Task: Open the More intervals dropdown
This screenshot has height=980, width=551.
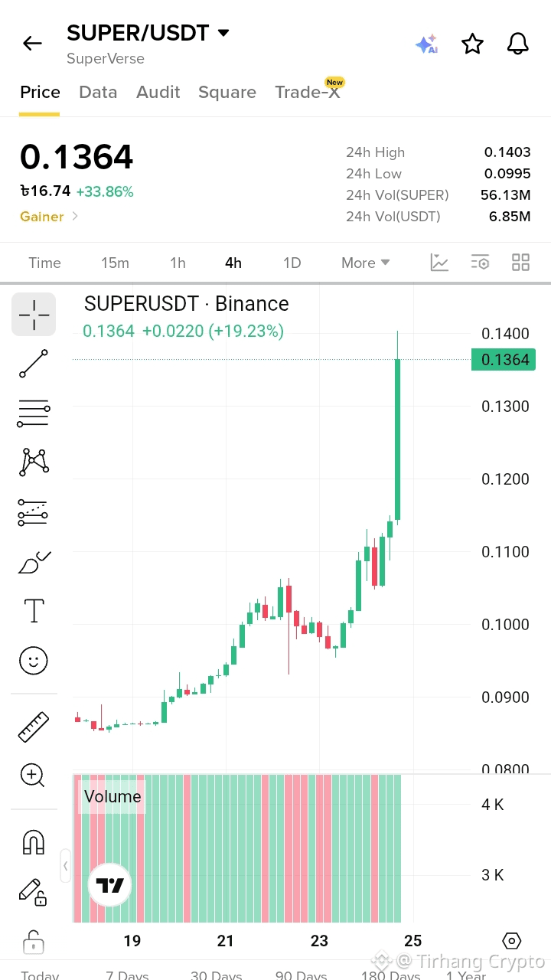Action: point(366,263)
